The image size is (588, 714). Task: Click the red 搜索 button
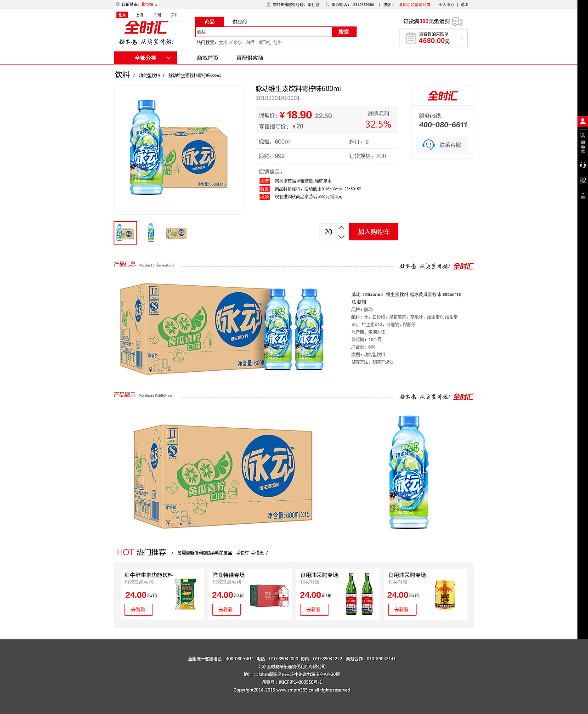[x=344, y=32]
